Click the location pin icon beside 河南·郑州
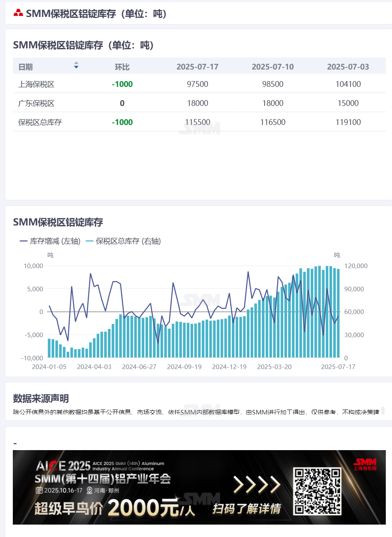 [89, 490]
